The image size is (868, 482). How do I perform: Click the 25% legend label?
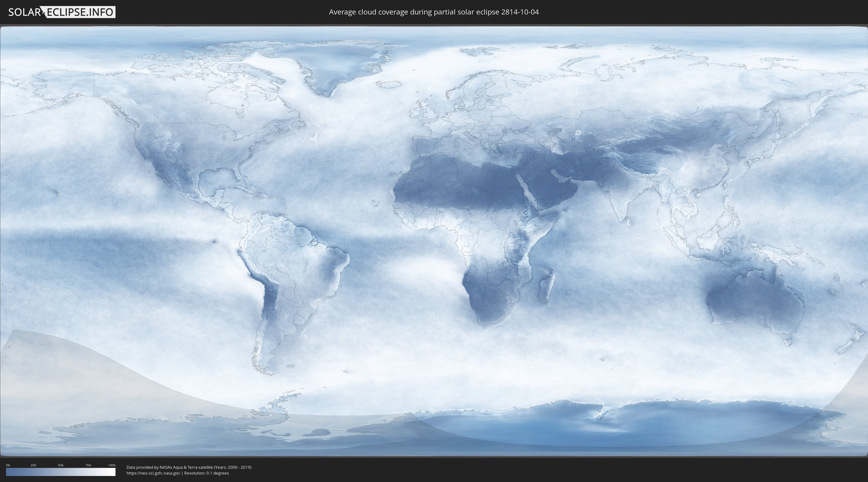(33, 465)
